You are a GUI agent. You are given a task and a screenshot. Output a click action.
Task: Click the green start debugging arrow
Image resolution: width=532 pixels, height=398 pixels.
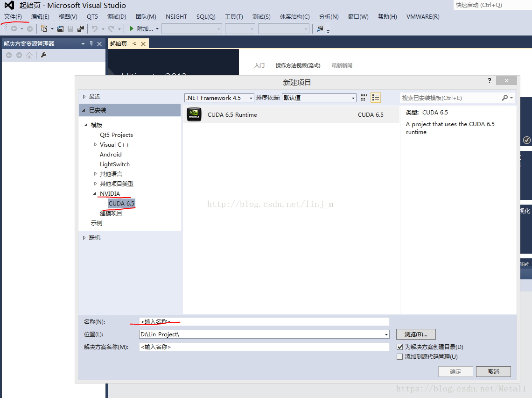(131, 28)
